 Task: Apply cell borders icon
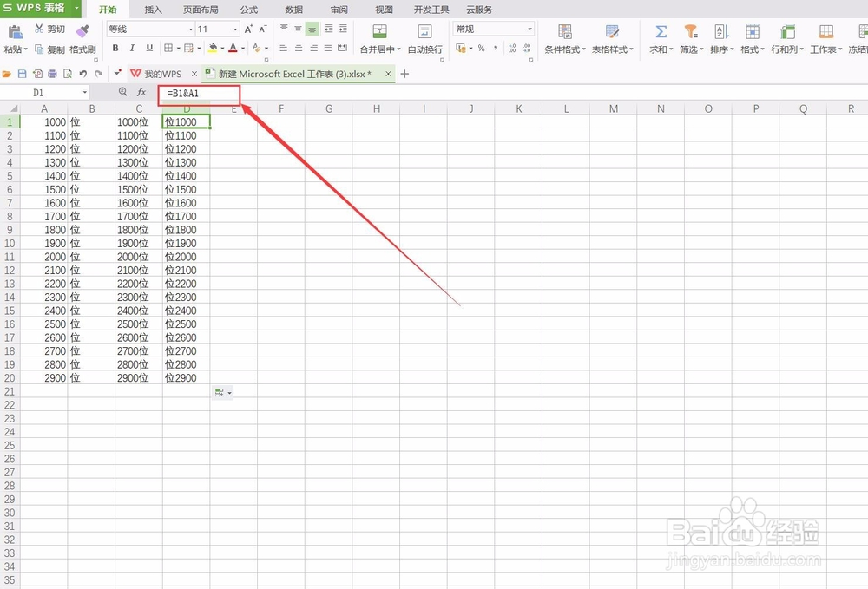[168, 48]
